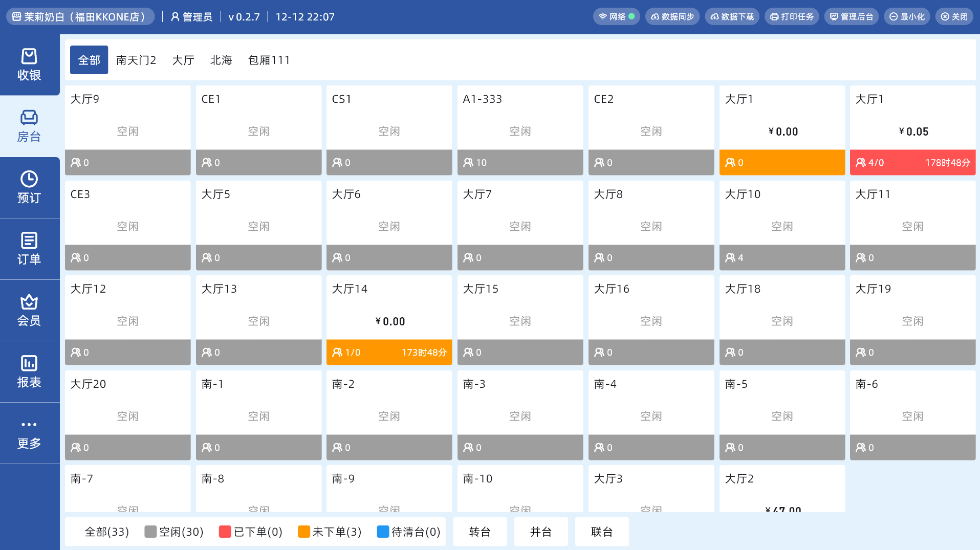The height and width of the screenshot is (550, 980).
Task: Open the 会员 member crown icon
Action: pyautogui.click(x=29, y=302)
